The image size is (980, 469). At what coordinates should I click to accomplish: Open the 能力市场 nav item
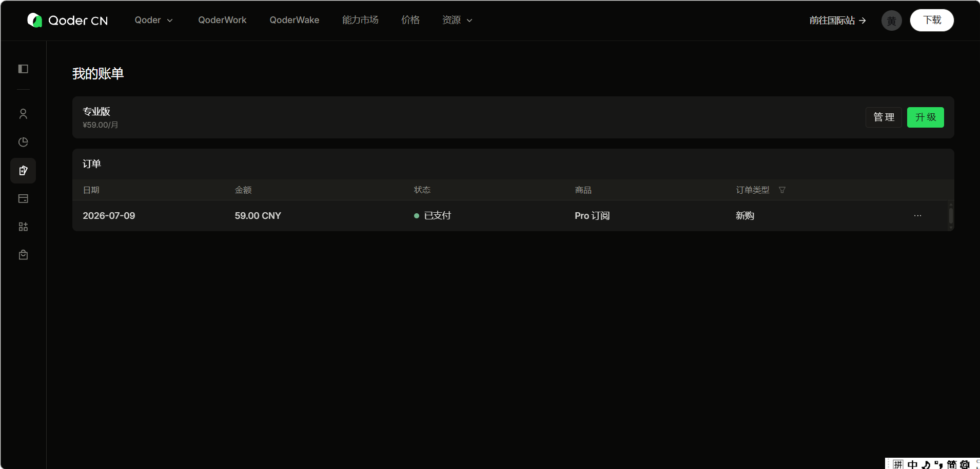[x=360, y=20]
